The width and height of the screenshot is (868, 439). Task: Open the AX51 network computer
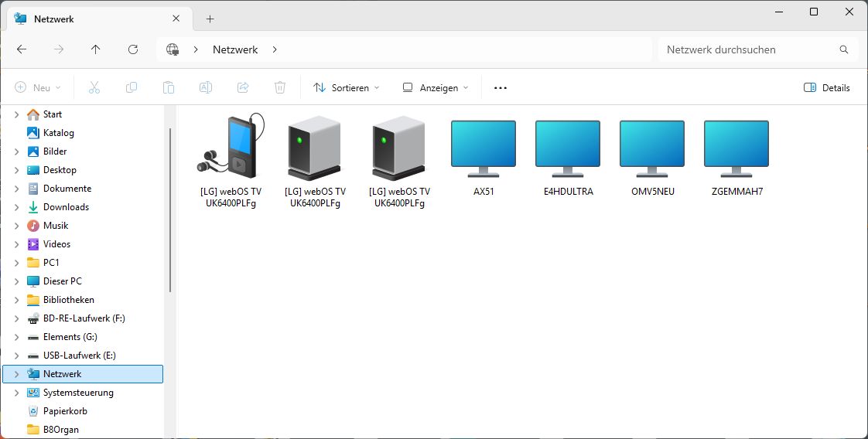[483, 145]
